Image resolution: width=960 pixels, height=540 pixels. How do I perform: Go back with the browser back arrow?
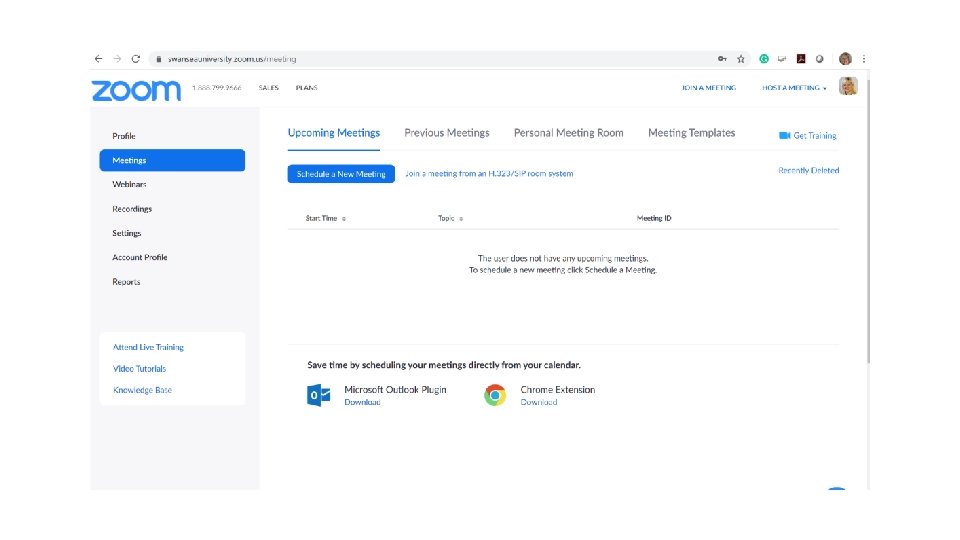[99, 59]
